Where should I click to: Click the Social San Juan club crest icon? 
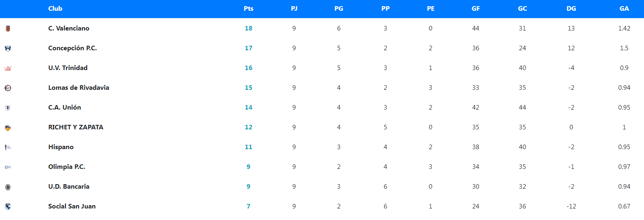pos(8,207)
